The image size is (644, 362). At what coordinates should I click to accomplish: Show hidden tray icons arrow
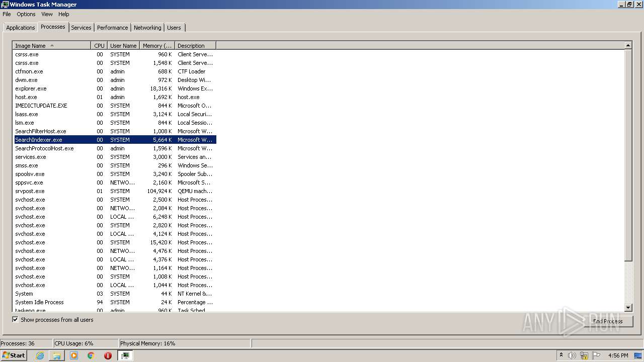[x=561, y=355]
